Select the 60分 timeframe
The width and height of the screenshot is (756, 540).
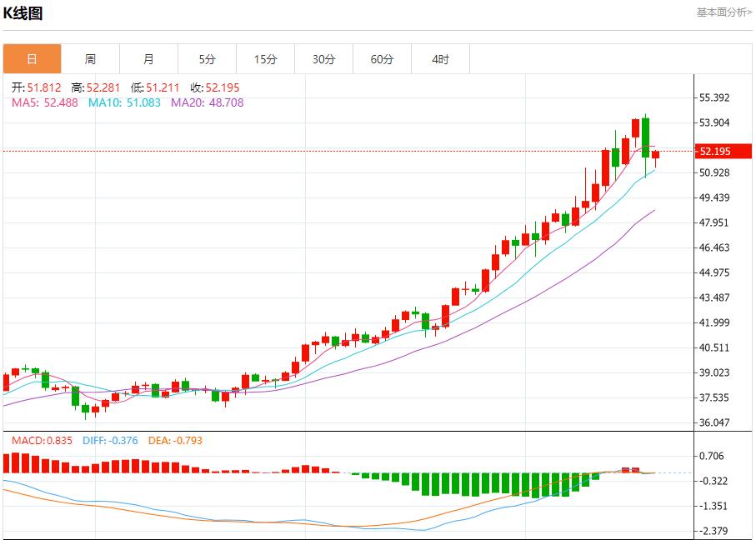click(x=382, y=58)
